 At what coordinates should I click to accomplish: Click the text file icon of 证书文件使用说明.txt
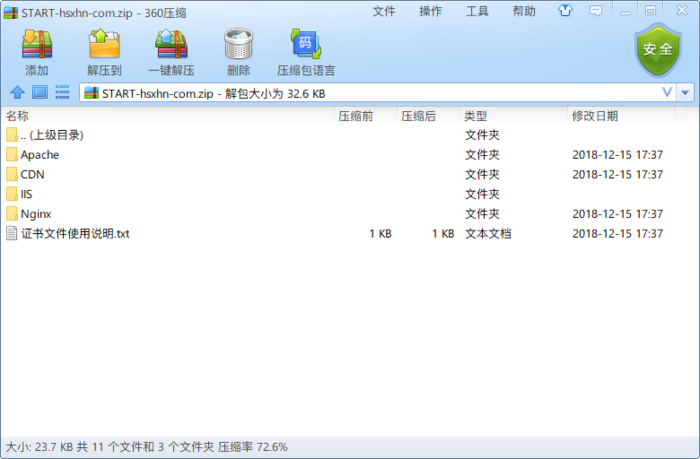click(12, 234)
